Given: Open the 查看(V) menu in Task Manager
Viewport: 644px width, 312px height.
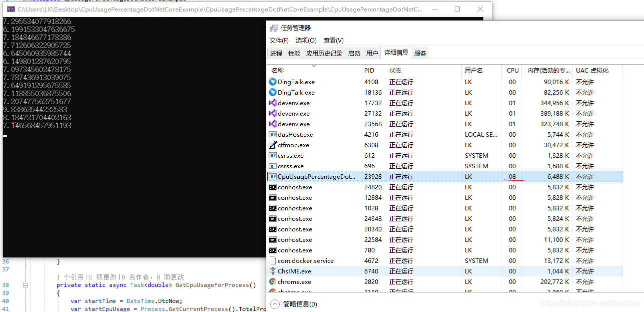Looking at the screenshot, I should coord(334,41).
